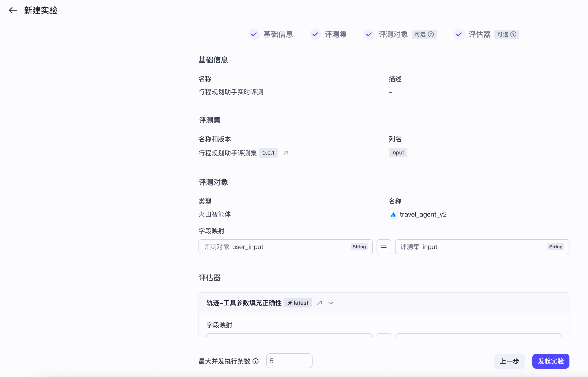Click the 评测对象 user_input mapping field

285,247
